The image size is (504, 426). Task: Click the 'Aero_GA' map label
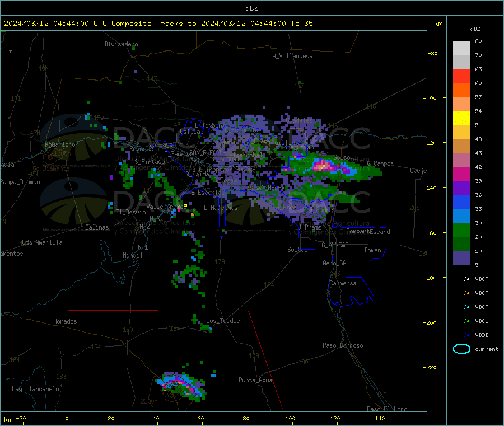pyautogui.click(x=334, y=263)
